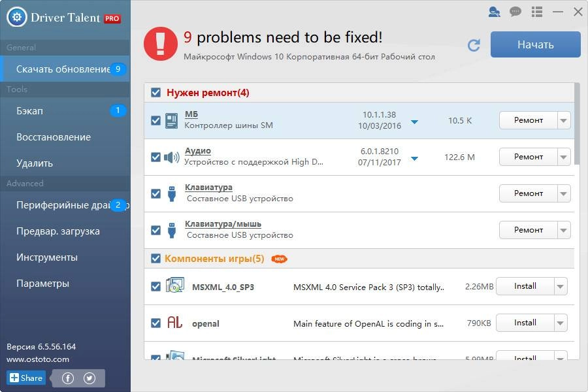The width and height of the screenshot is (588, 392).
Task: Click the openal AL icon
Action: click(x=174, y=322)
